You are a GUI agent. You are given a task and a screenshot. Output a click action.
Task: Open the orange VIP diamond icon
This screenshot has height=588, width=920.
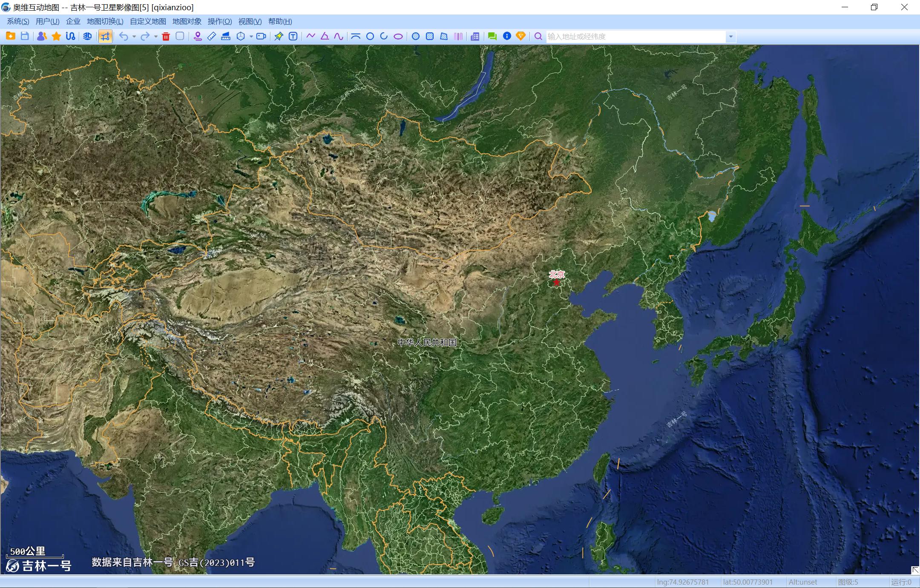[520, 36]
